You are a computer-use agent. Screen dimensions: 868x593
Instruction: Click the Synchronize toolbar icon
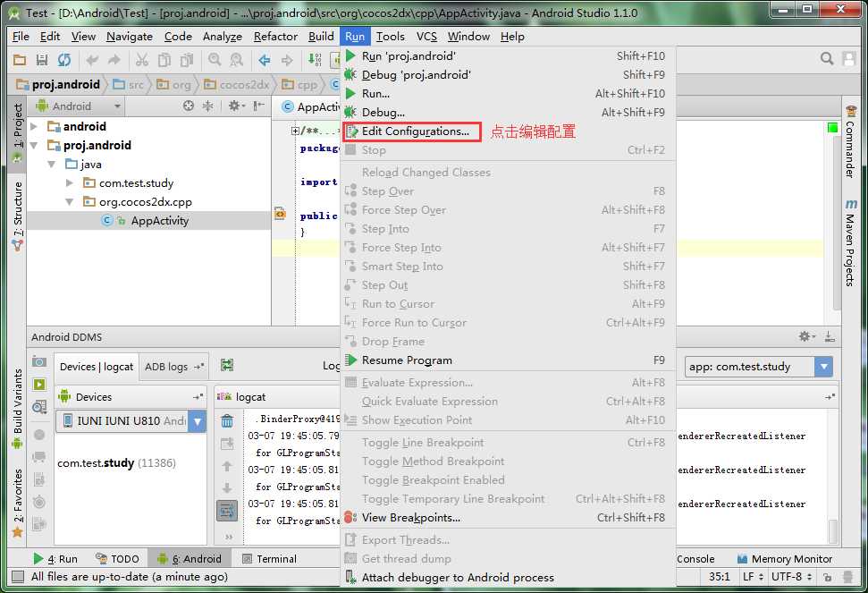coord(64,60)
